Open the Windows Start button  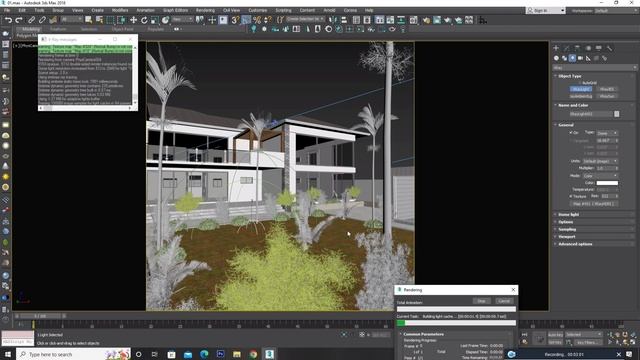point(7,354)
